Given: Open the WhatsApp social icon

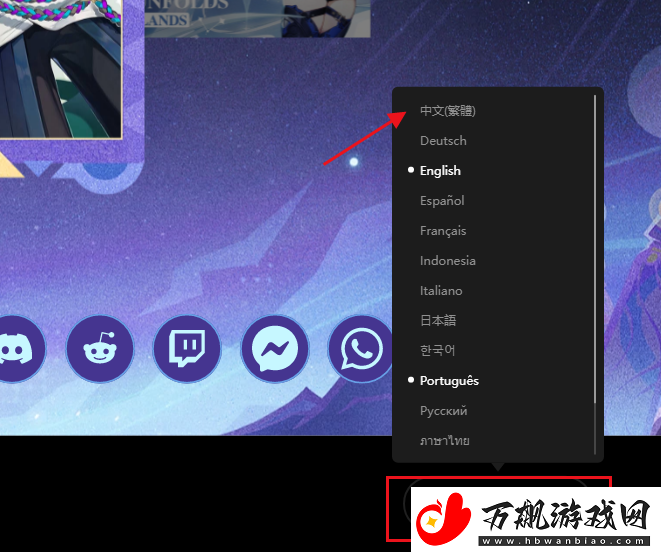Looking at the screenshot, I should (x=361, y=349).
